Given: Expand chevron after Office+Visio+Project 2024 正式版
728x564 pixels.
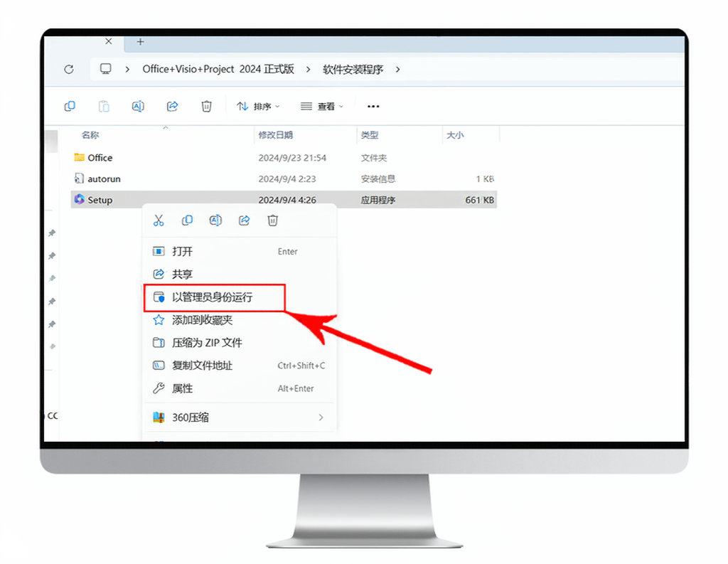Looking at the screenshot, I should click(x=309, y=69).
